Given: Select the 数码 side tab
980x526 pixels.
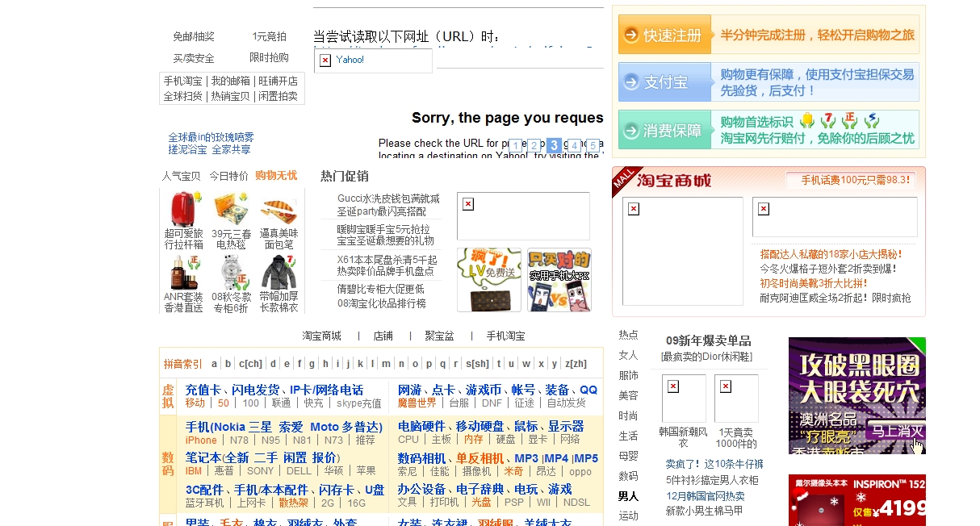Looking at the screenshot, I should click(x=629, y=476).
